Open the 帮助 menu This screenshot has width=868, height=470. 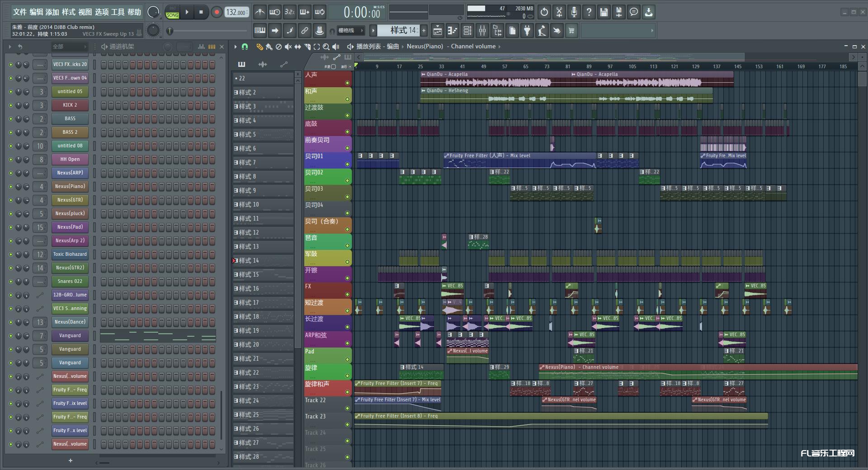[x=134, y=12]
